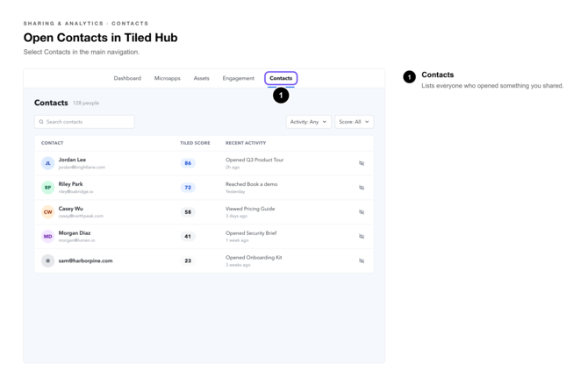Click the Tiled Score badge 72
Image resolution: width=588 pixels, height=378 pixels.
coord(188,188)
